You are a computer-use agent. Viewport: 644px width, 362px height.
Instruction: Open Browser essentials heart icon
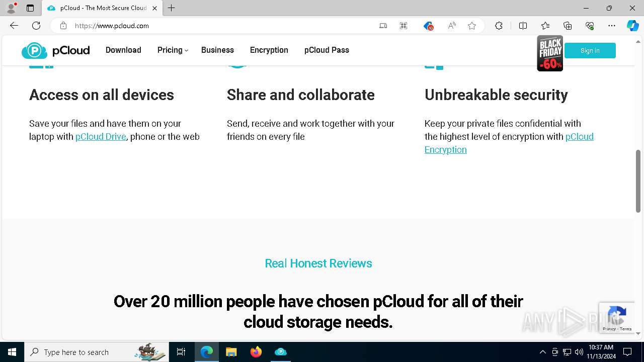point(590,26)
